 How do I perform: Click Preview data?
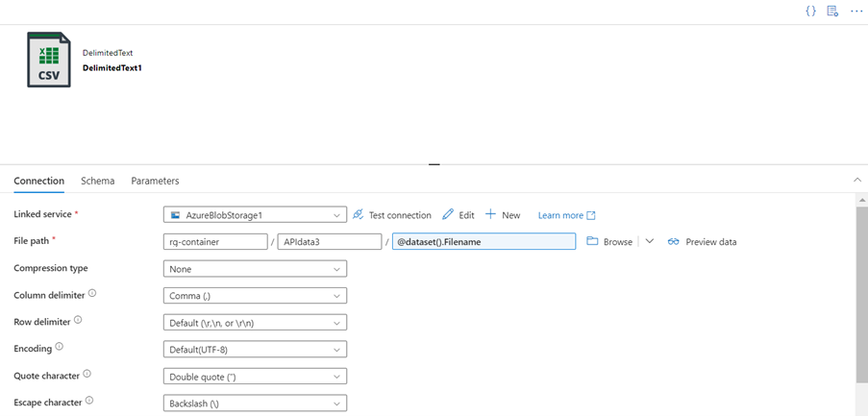click(703, 242)
